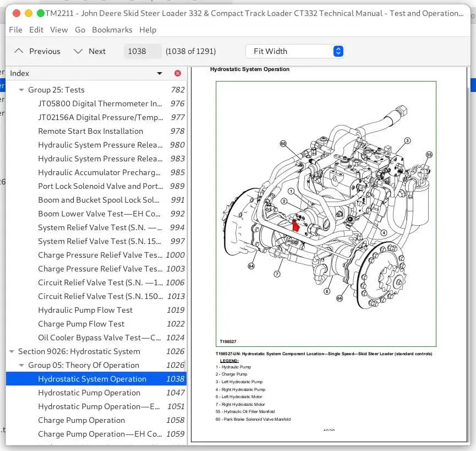Viewport: 476px width, 451px height.
Task: Click the red window close button
Action: click(17, 13)
